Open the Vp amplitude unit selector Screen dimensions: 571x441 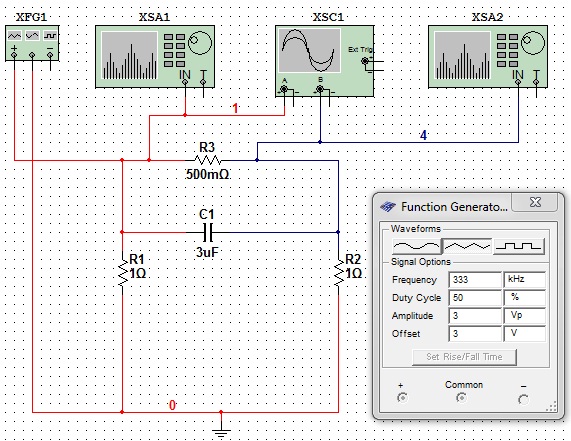(x=524, y=315)
